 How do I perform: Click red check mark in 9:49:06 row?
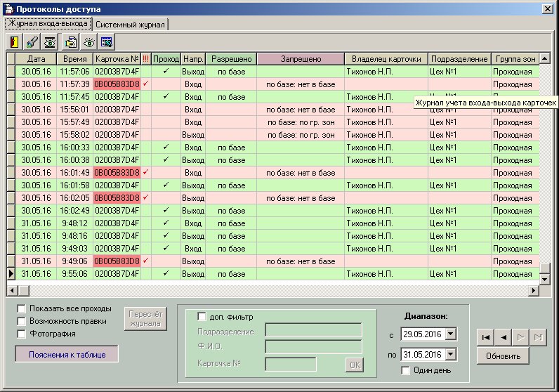145,261
